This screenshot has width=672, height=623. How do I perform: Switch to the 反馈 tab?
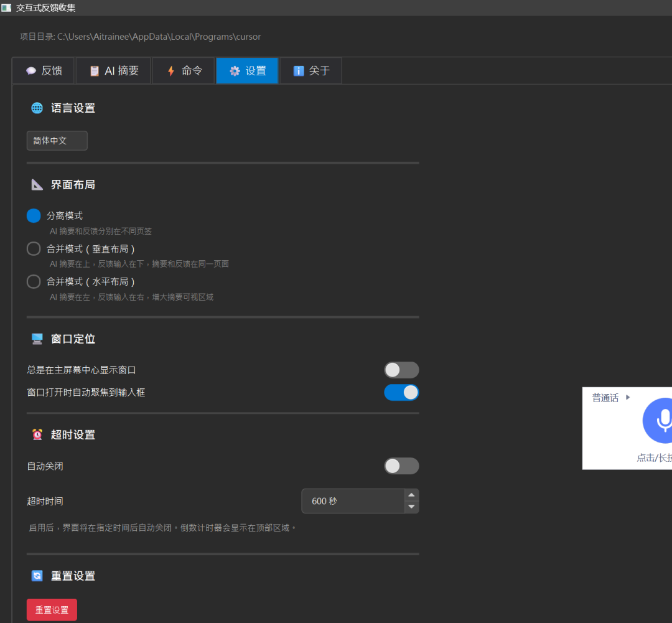pos(44,71)
